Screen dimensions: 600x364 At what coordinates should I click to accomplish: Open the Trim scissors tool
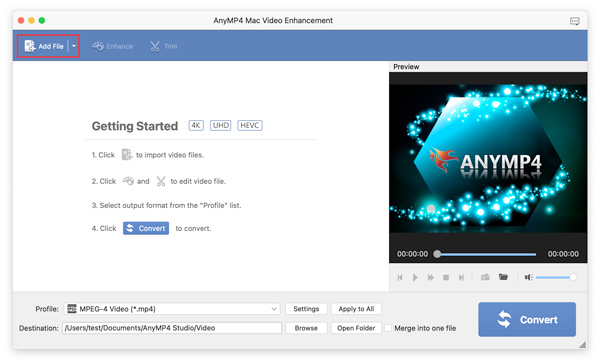coord(163,46)
